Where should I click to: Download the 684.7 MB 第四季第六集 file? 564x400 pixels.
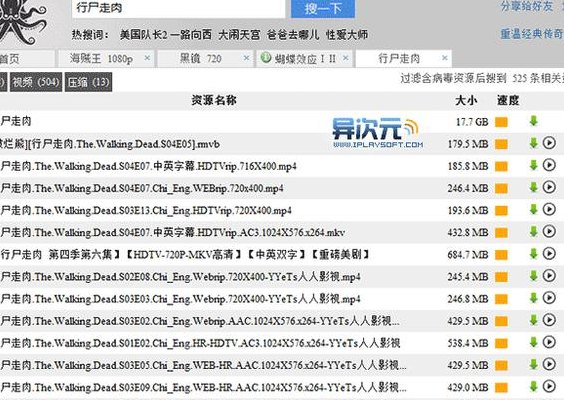[x=533, y=254]
